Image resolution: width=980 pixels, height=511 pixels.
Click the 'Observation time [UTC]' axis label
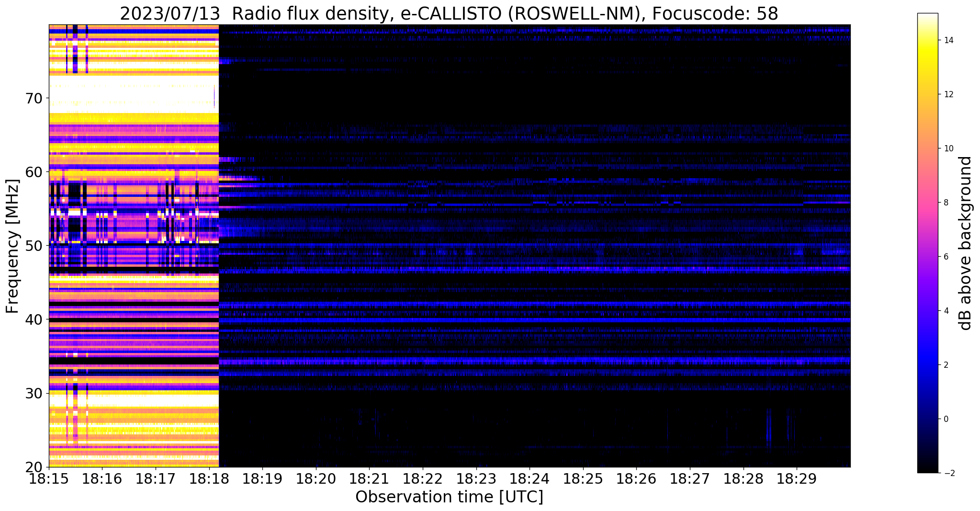pos(449,497)
